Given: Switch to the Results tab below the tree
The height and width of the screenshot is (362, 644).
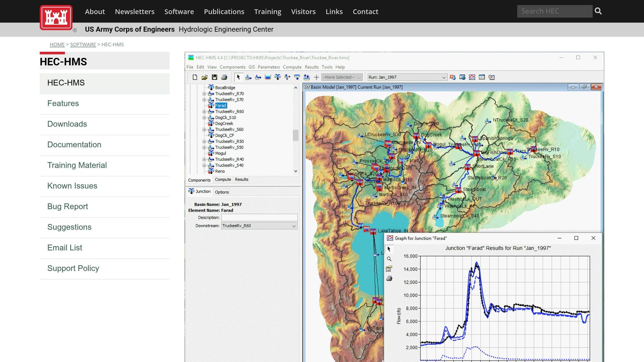Looking at the screenshot, I should point(242,180).
